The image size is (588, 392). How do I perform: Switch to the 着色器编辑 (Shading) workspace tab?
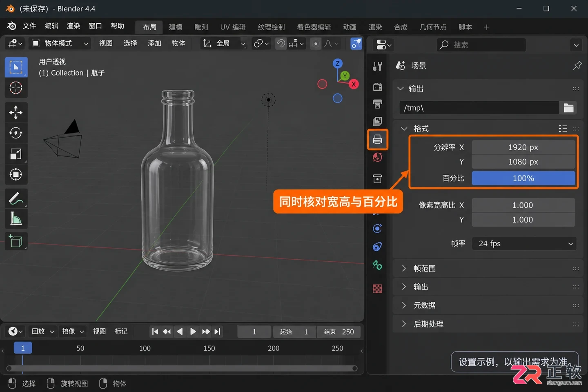[x=314, y=27]
